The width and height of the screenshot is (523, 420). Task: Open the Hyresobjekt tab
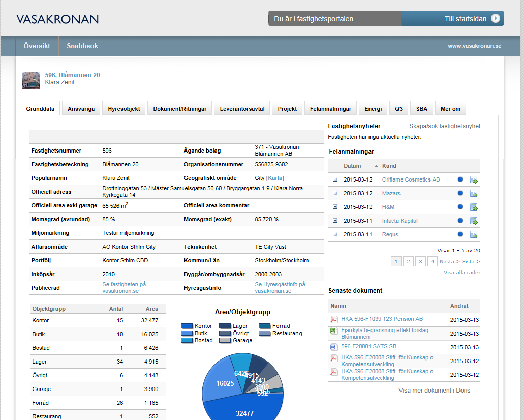click(x=124, y=109)
